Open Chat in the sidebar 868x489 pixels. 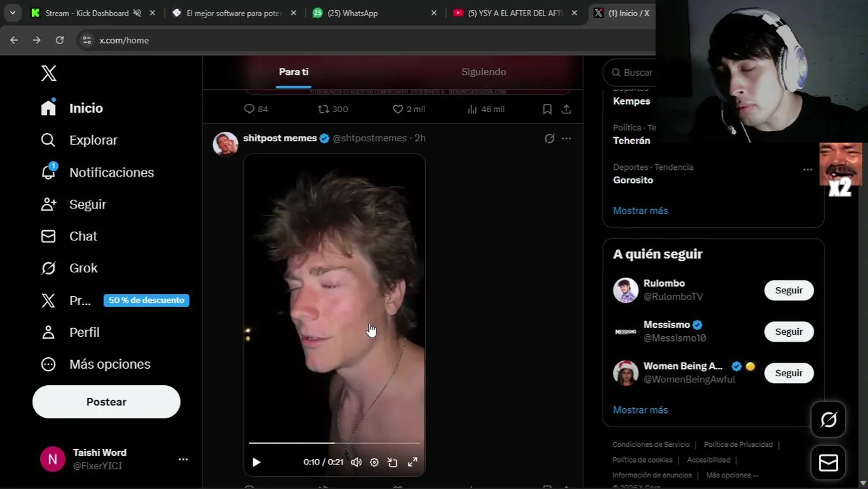pos(69,236)
